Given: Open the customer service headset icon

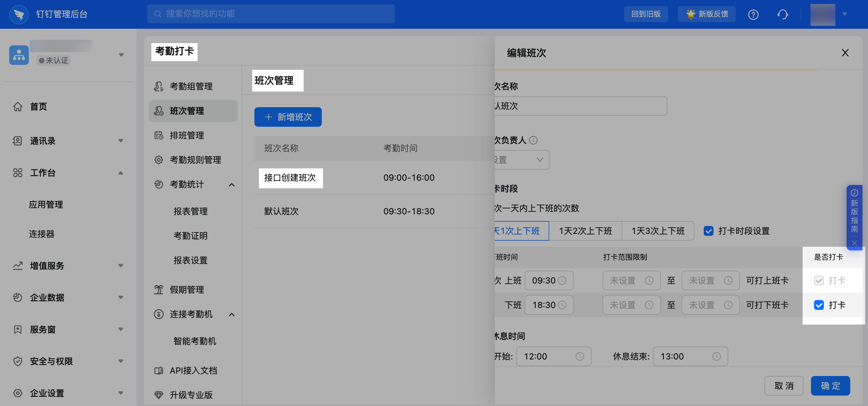Looking at the screenshot, I should click(x=782, y=14).
